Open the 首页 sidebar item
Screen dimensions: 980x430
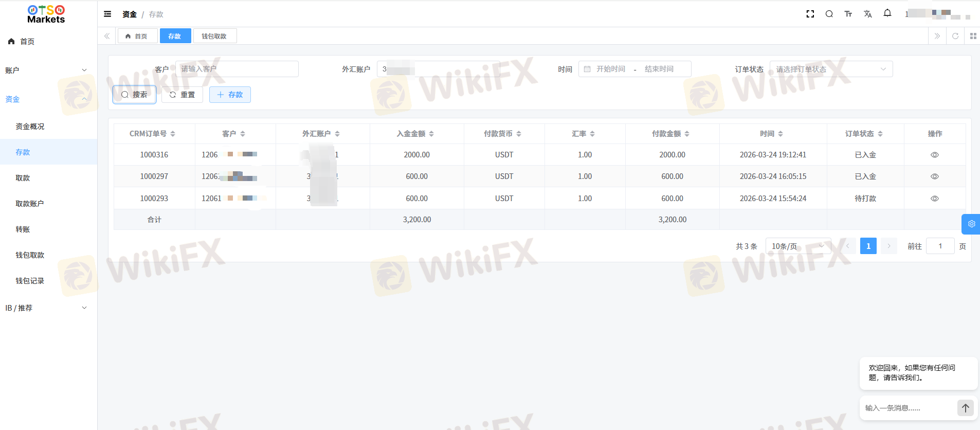pos(48,42)
